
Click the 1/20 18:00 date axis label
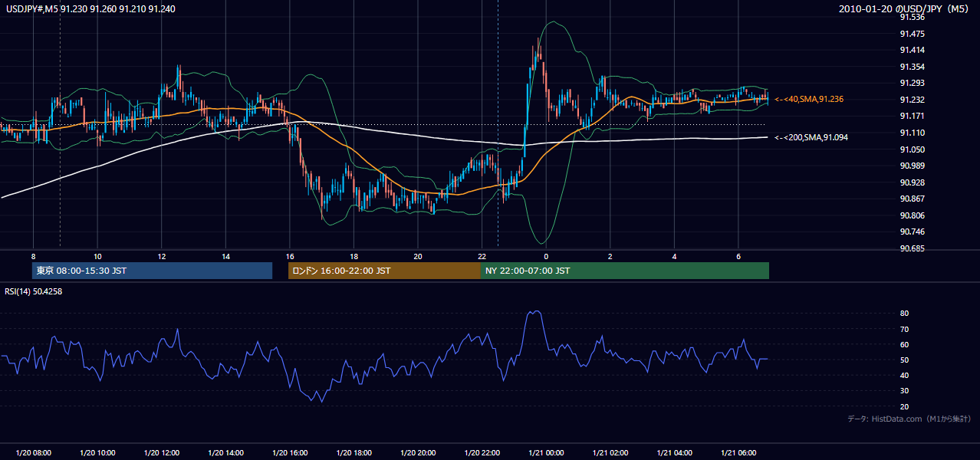click(x=354, y=453)
